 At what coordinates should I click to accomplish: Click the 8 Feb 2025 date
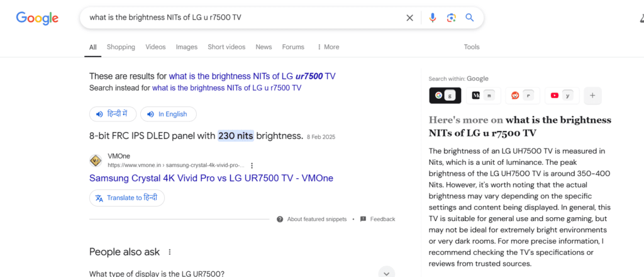[x=321, y=137]
